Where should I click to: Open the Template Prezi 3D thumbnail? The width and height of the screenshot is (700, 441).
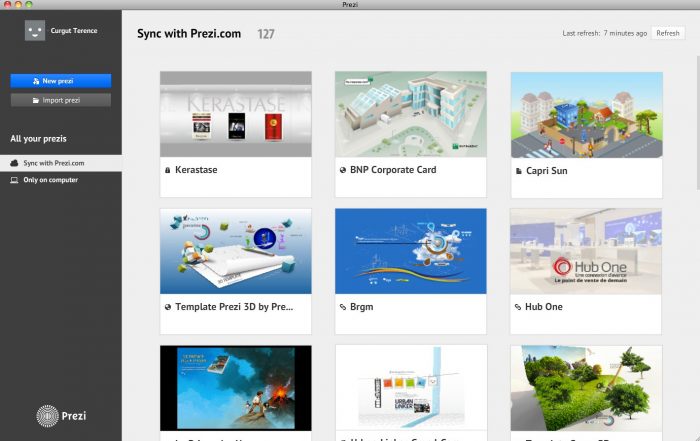pos(236,251)
